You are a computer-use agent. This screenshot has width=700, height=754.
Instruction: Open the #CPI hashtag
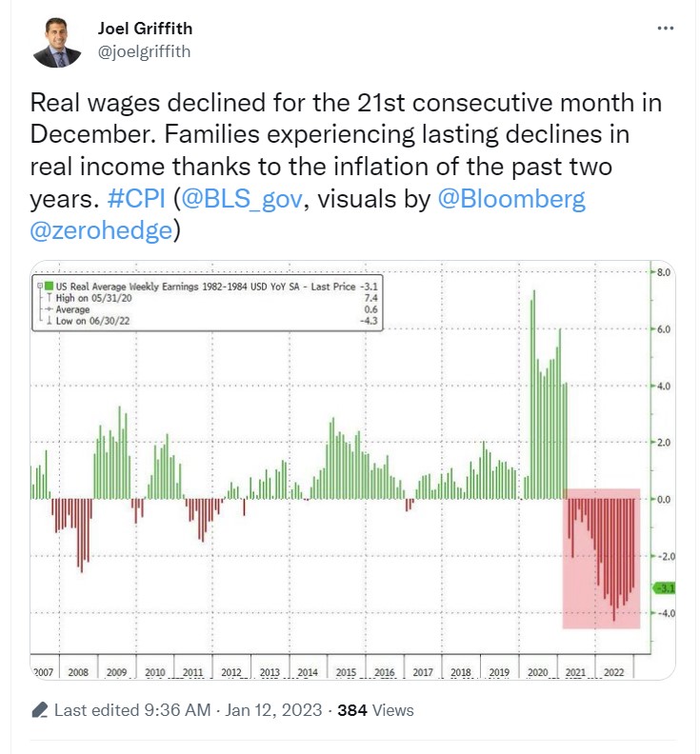[x=136, y=199]
